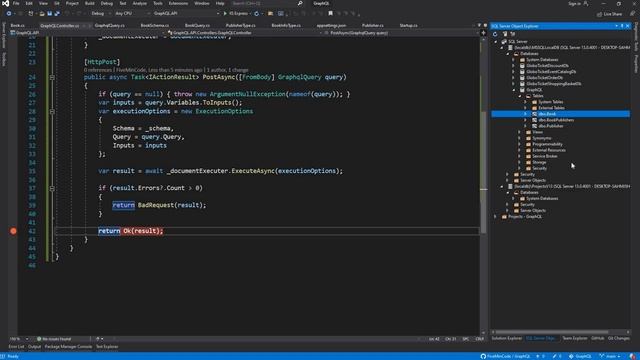Collapse the PostAsync method fold on line 24
The height and width of the screenshot is (360, 640).
[x=52, y=77]
